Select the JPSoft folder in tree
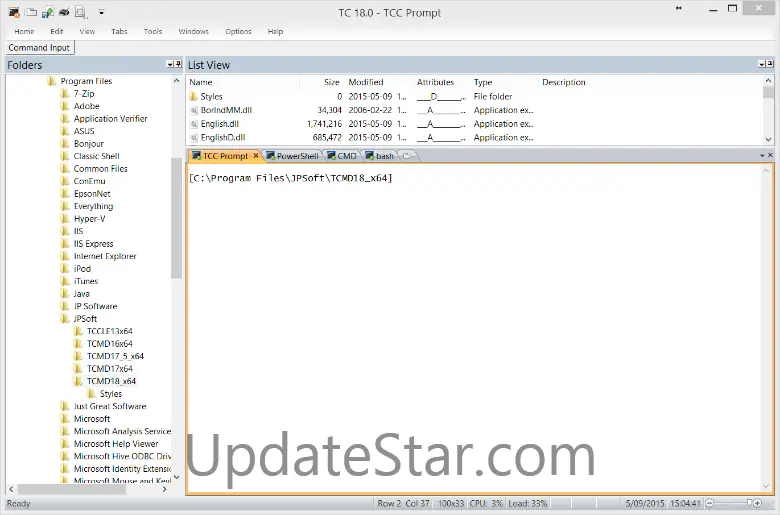The height and width of the screenshot is (515, 780). coord(85,319)
